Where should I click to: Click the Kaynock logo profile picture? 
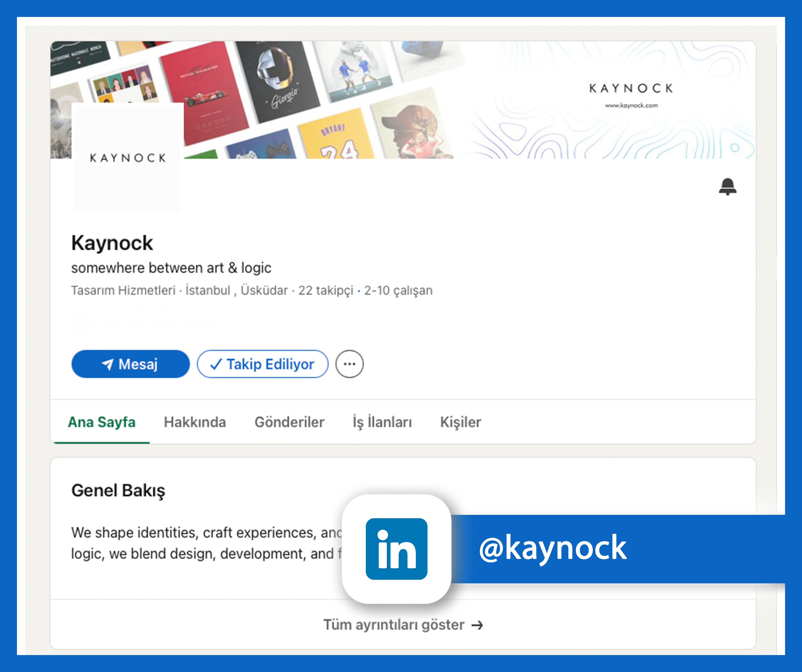pyautogui.click(x=128, y=158)
